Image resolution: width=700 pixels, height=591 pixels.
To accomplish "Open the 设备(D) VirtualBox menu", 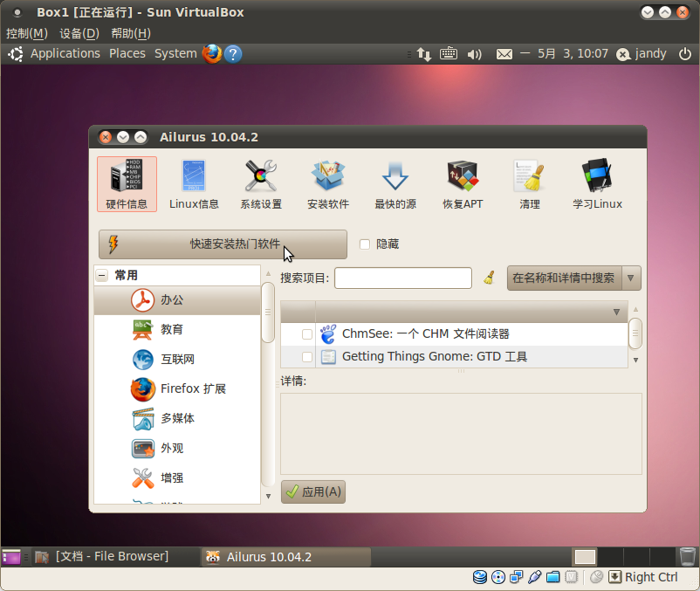I will (79, 33).
